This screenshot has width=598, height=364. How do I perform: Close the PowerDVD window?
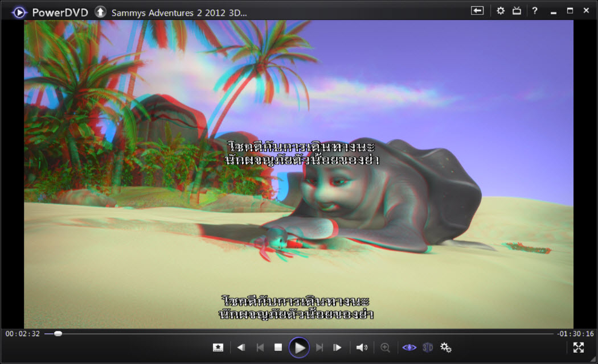pyautogui.click(x=586, y=11)
